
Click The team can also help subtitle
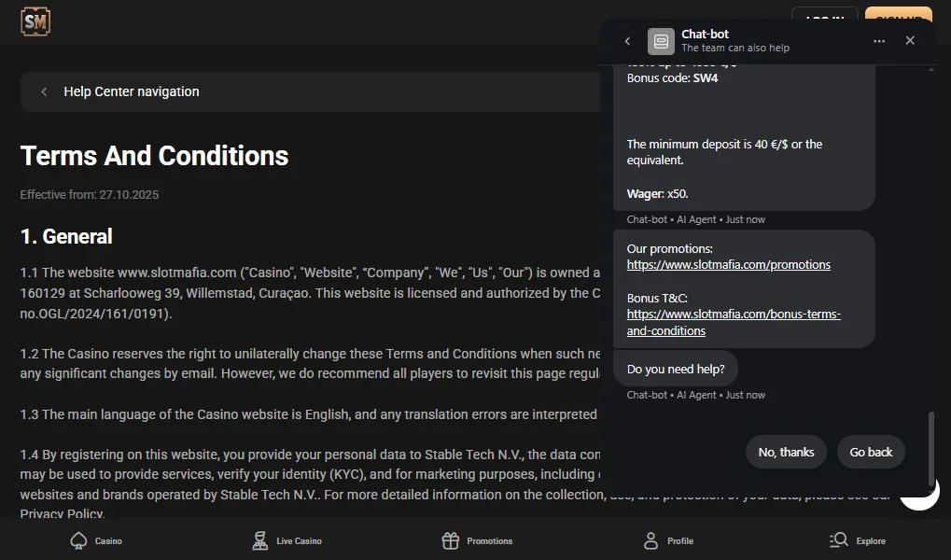click(735, 48)
